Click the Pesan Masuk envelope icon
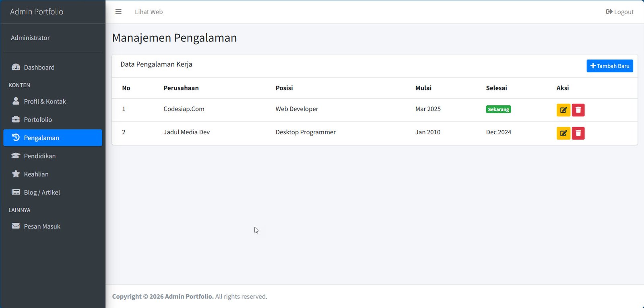The image size is (644, 308). (16, 226)
